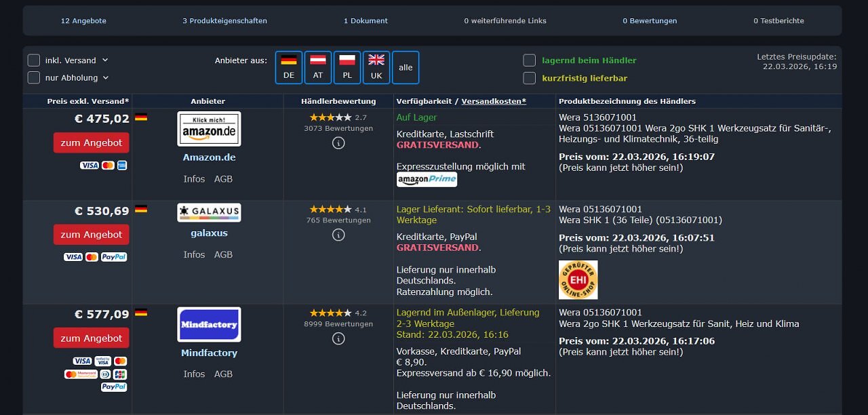Click the Amazon Prime logo
Image resolution: width=868 pixels, height=415 pixels.
(x=427, y=180)
